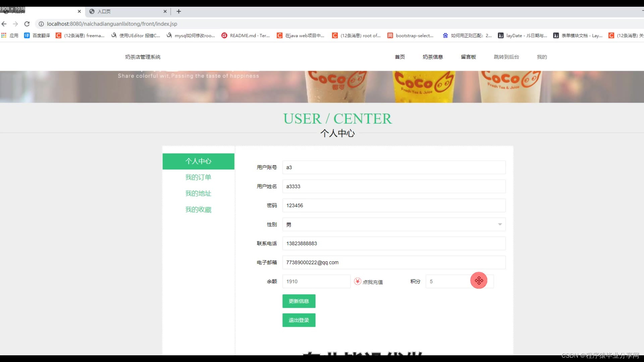This screenshot has height=362, width=644.
Task: Reload the page with refresh icon
Action: click(27, 24)
